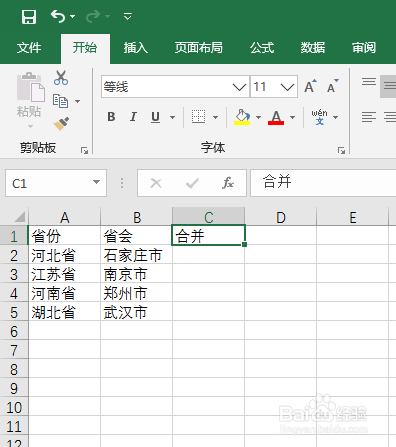Click the Undo arrow icon

point(58,16)
